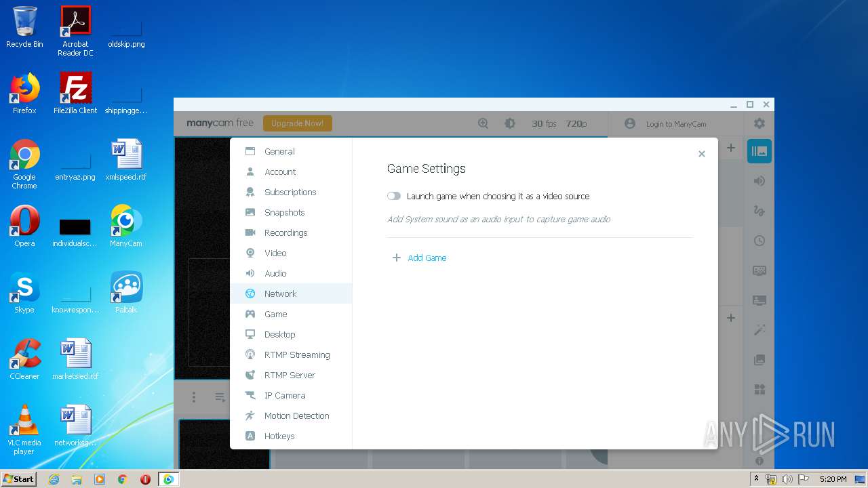Click the zoom magnifier icon in ManyCam toolbar
The width and height of the screenshot is (868, 488).
(x=483, y=123)
